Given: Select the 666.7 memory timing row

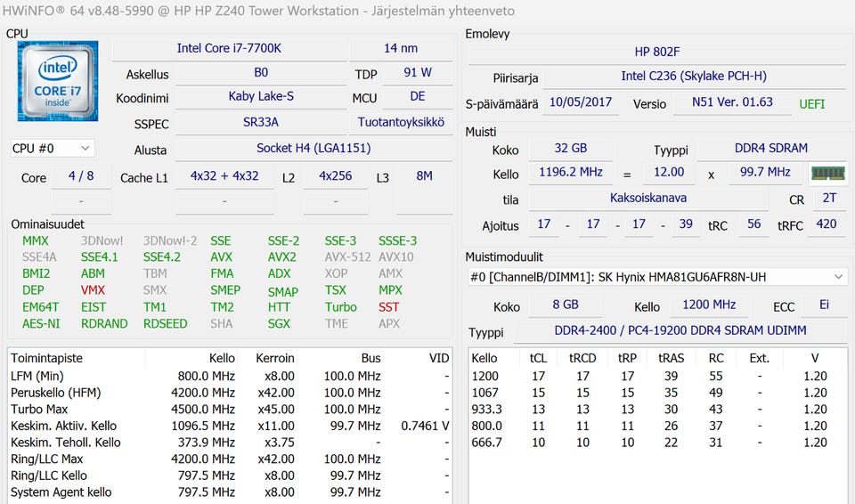Looking at the screenshot, I should click(x=657, y=443).
